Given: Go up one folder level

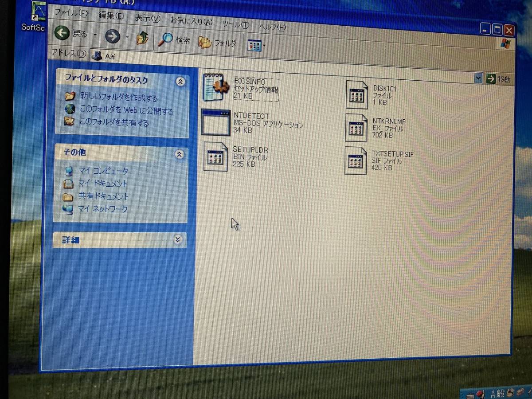Looking at the screenshot, I should pyautogui.click(x=142, y=38).
